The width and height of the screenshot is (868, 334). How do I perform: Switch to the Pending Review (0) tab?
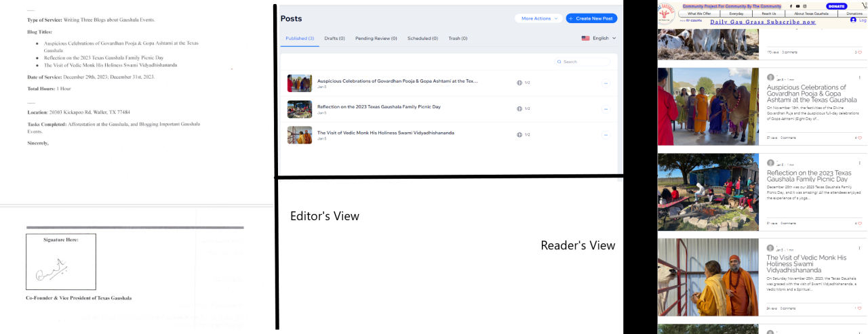click(x=376, y=39)
